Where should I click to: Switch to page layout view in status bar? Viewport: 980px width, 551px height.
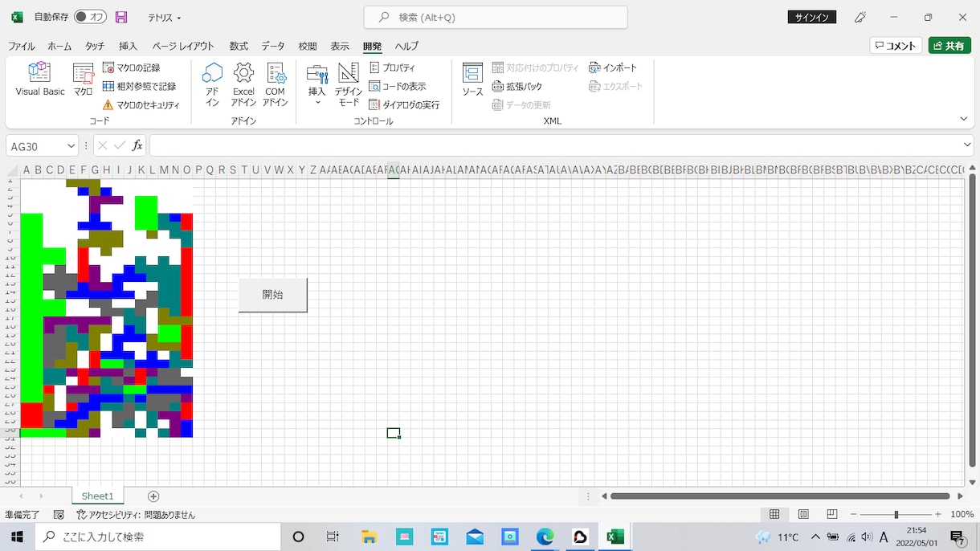803,514
